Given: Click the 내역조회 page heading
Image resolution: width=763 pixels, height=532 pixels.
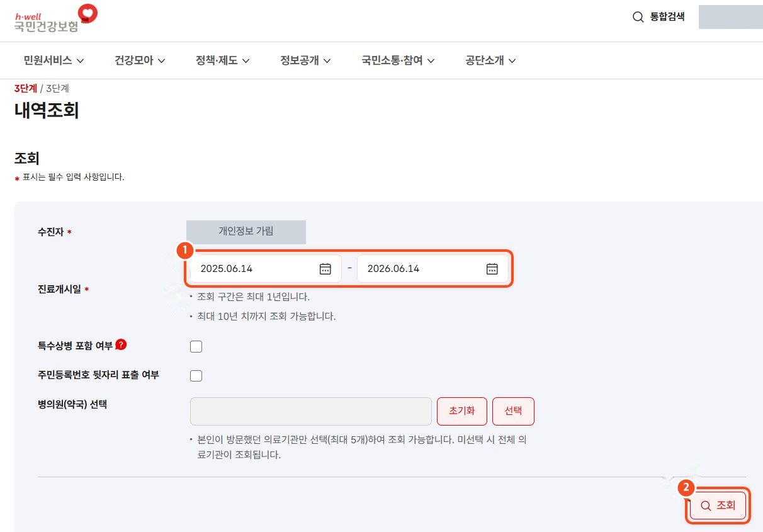Looking at the screenshot, I should (x=47, y=111).
